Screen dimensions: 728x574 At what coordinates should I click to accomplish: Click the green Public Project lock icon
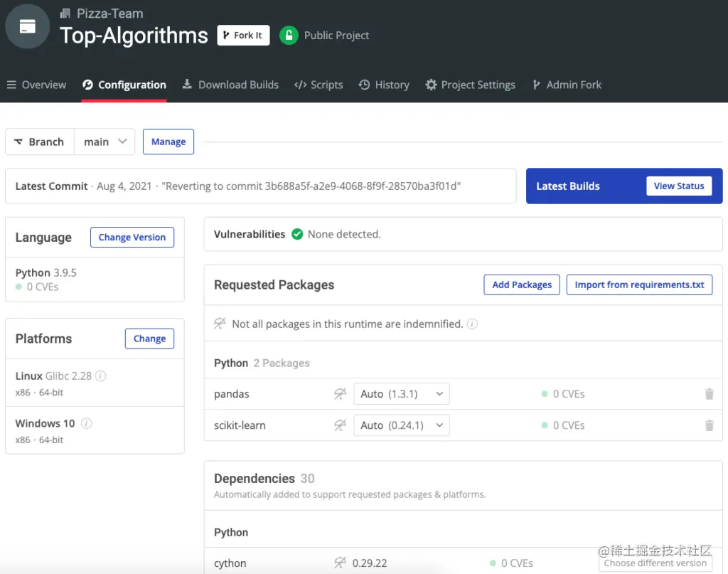tap(289, 36)
